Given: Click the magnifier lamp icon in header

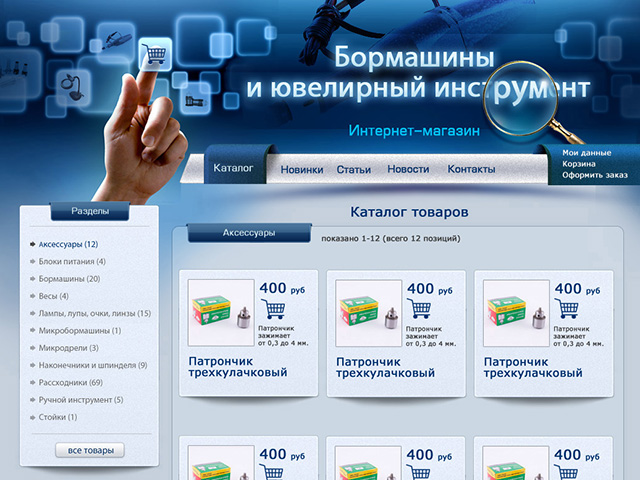Looking at the screenshot, I should click(73, 87).
